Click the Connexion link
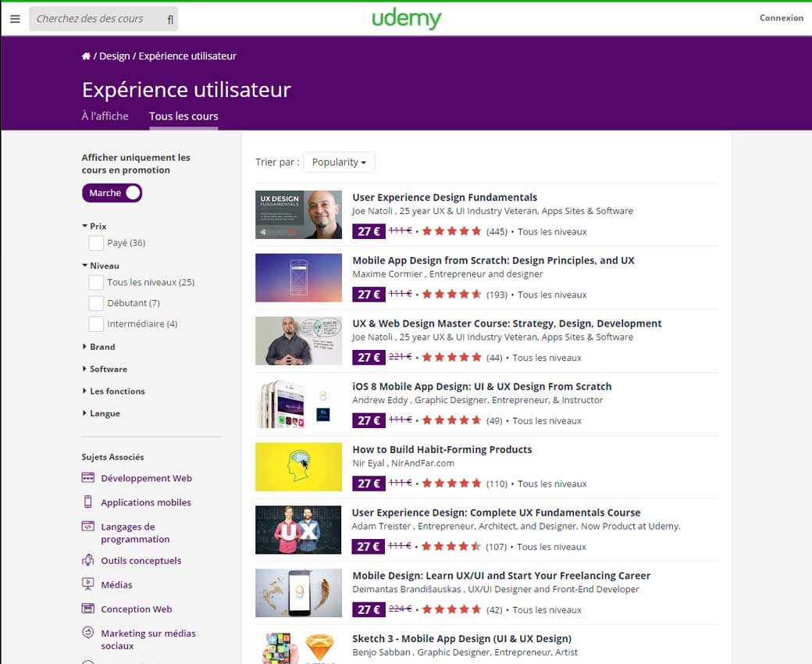Viewport: 812px width, 664px height. [781, 18]
